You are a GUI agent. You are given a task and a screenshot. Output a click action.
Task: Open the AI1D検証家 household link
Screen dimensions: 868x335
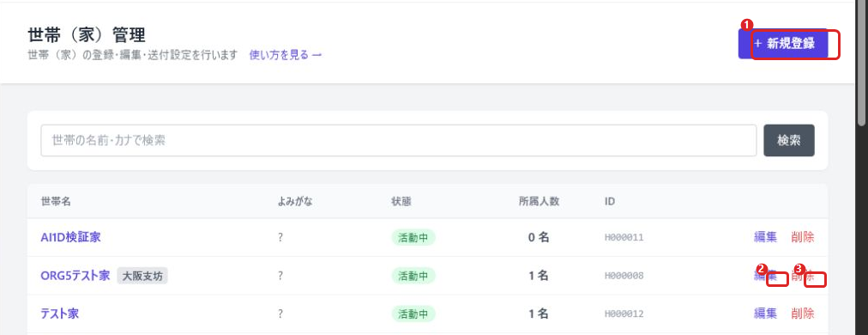[x=70, y=237]
